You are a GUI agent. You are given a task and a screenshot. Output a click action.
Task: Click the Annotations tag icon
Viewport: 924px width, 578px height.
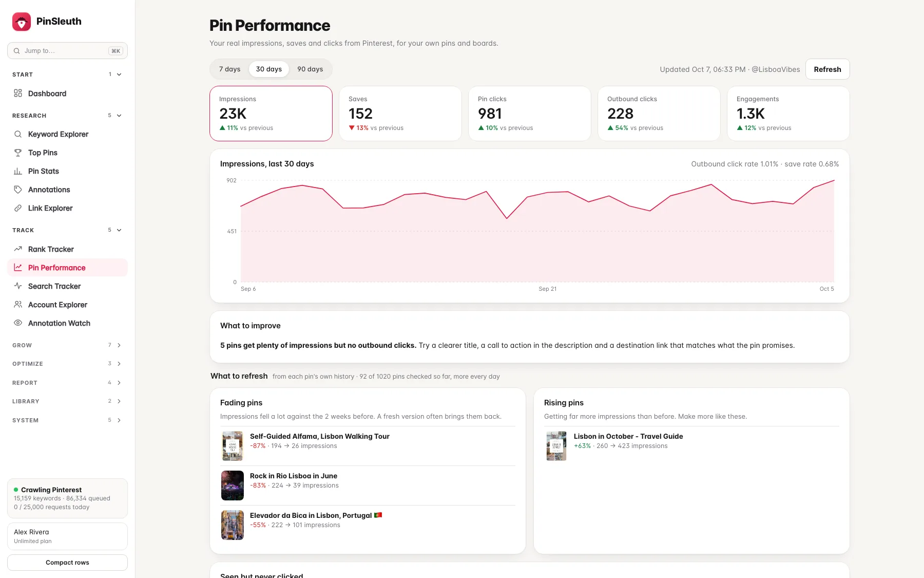(x=18, y=190)
